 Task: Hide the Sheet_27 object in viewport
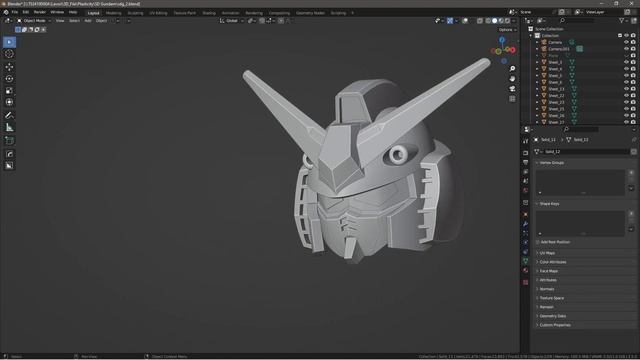tap(627, 122)
